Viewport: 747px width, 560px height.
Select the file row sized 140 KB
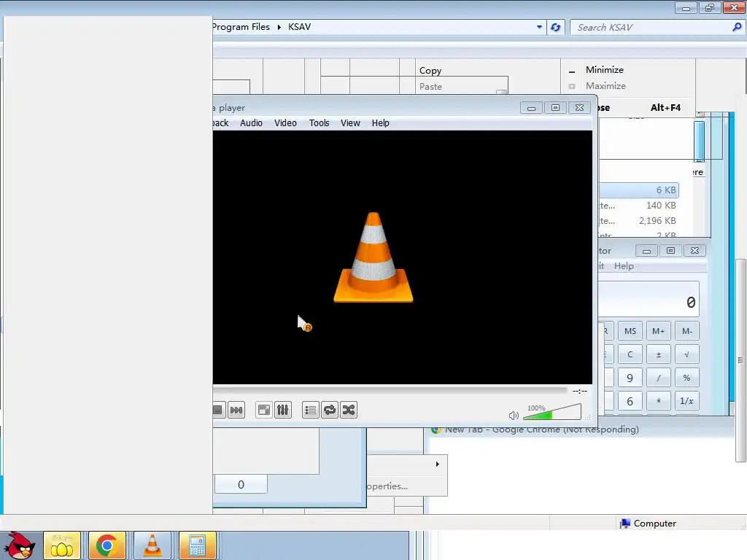tap(638, 205)
